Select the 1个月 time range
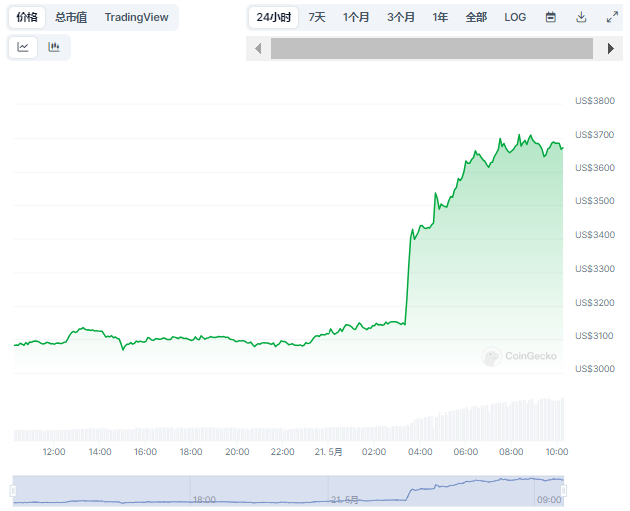630x511 pixels. pyautogui.click(x=356, y=17)
